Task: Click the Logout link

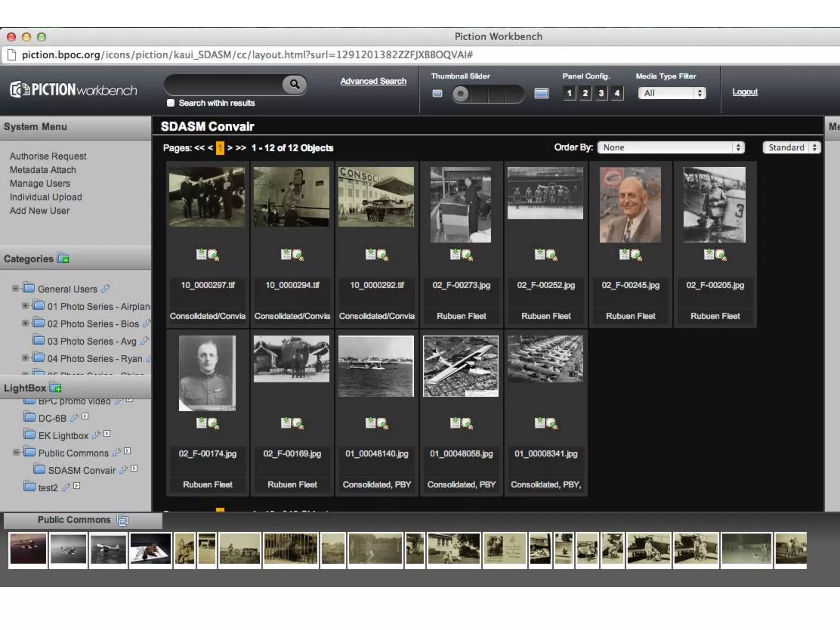Action: tap(745, 92)
